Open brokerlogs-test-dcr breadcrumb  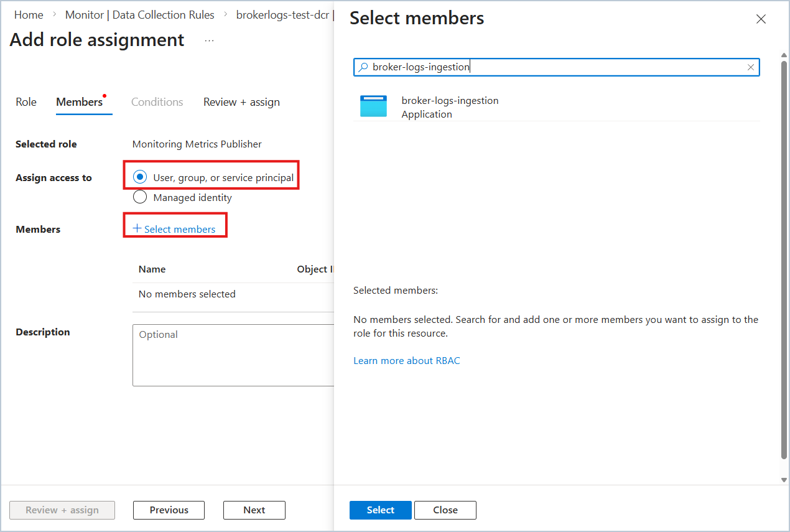pyautogui.click(x=284, y=15)
